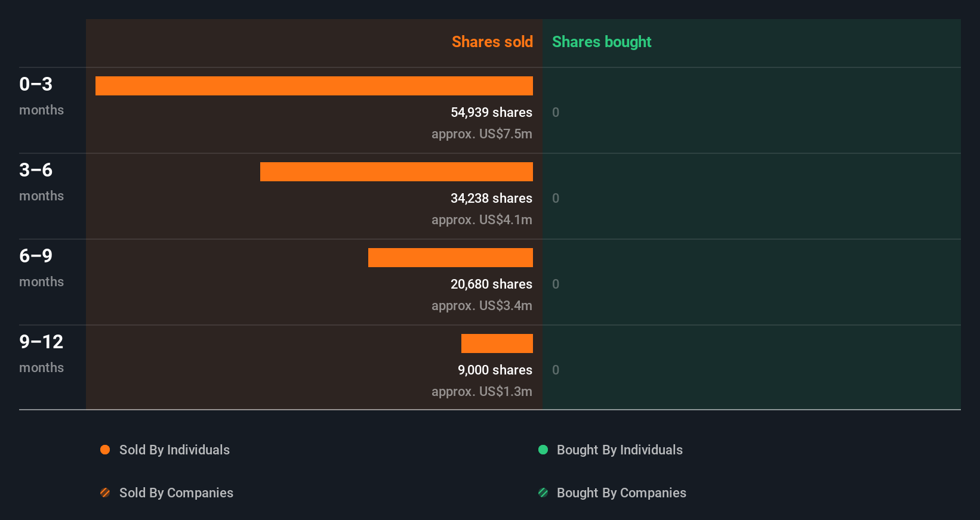This screenshot has width=980, height=520.
Task: Click the Shares bought column header
Action: coord(602,42)
